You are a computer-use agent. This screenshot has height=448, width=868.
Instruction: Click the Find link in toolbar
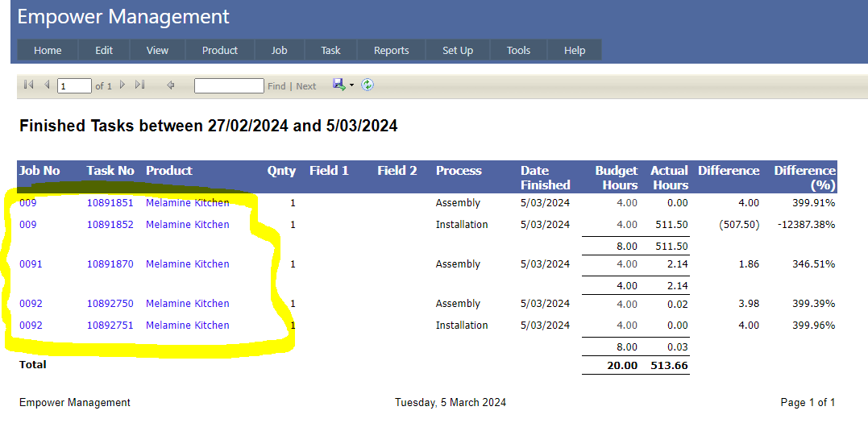276,86
